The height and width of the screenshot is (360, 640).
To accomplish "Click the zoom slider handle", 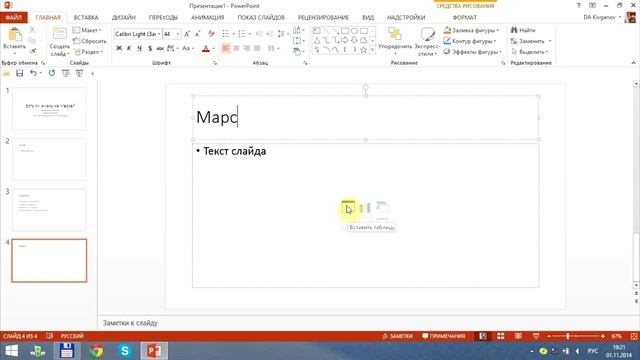I will 567,336.
